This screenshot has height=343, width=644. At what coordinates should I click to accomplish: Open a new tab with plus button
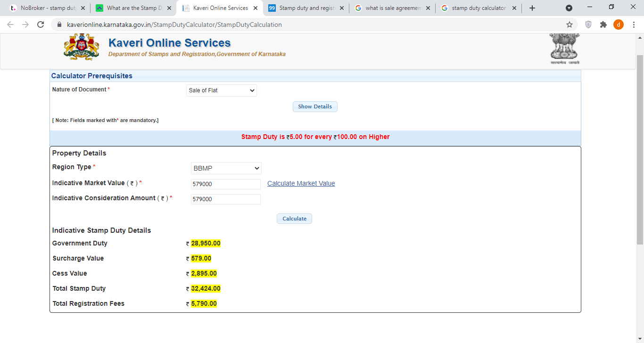(x=532, y=8)
